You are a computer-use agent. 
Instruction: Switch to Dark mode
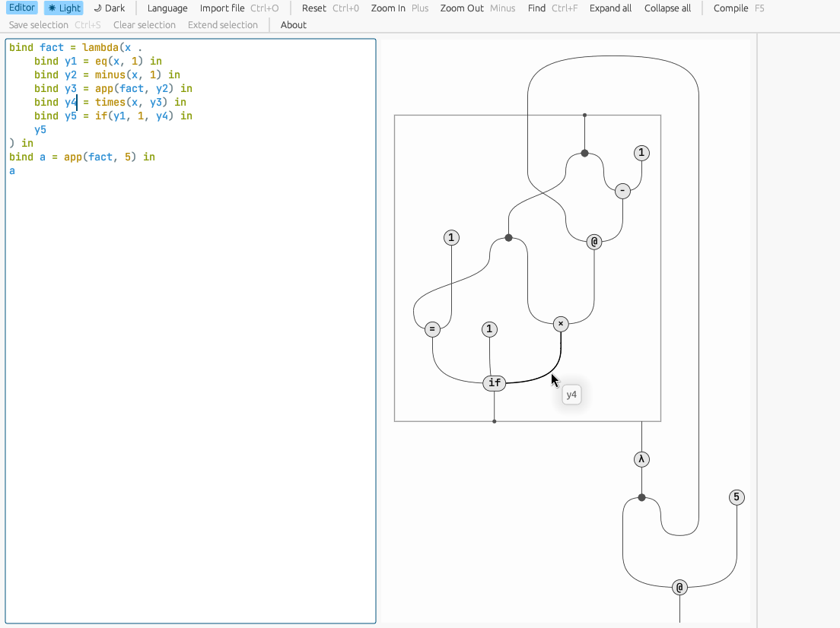[109, 8]
